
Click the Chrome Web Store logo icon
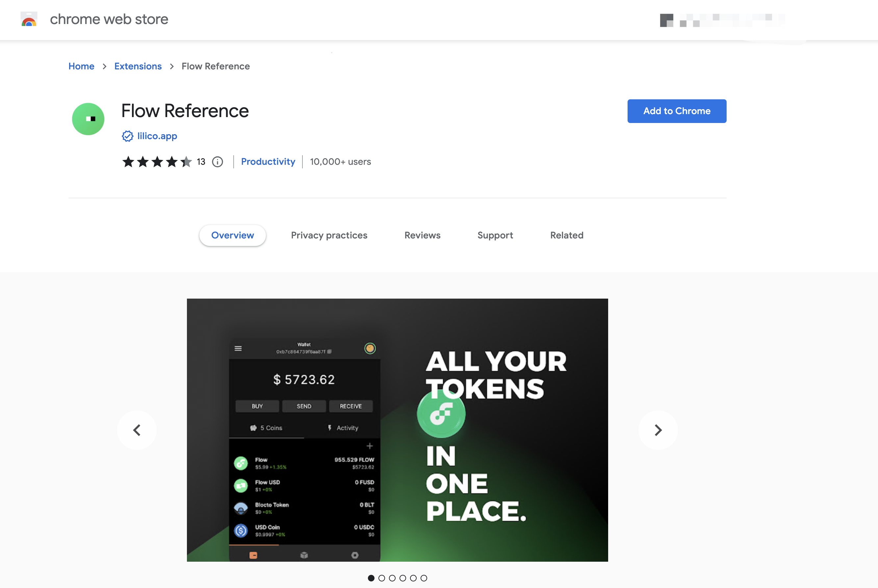click(29, 19)
